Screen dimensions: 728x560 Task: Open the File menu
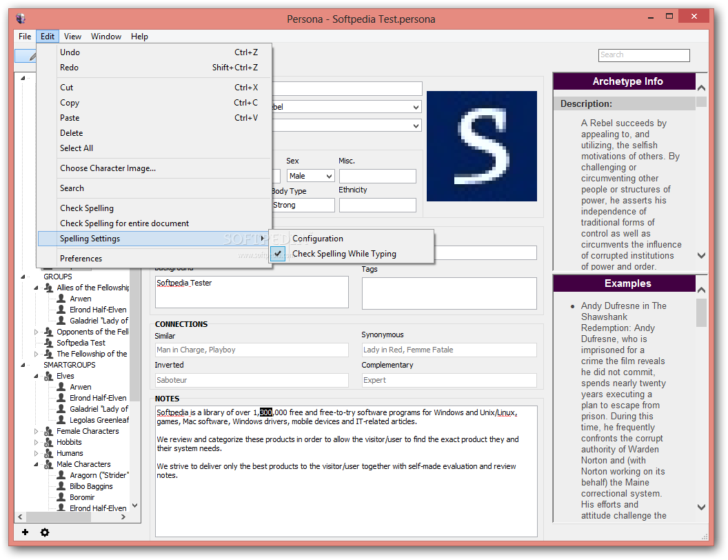(25, 37)
